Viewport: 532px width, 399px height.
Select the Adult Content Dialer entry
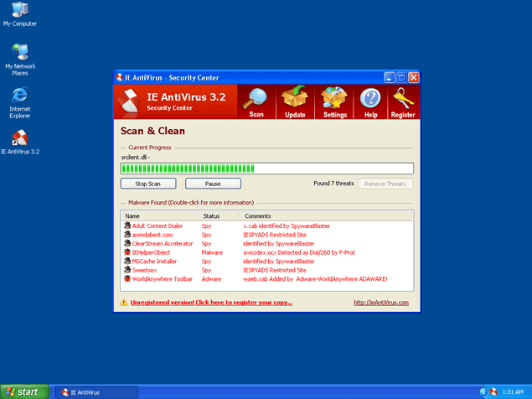157,225
